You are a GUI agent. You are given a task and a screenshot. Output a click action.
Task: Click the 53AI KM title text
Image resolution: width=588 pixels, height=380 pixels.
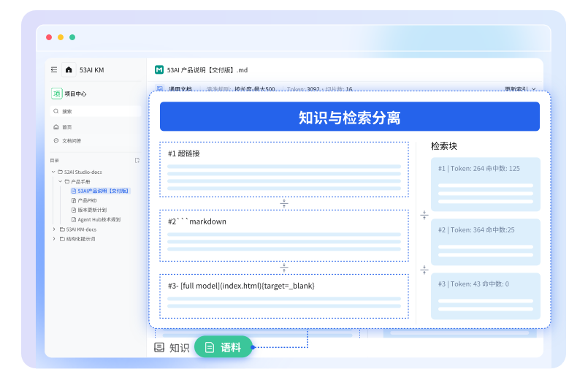pyautogui.click(x=91, y=69)
